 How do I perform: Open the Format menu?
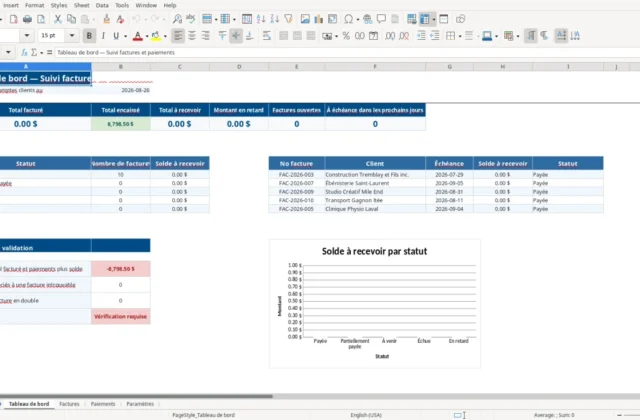[x=34, y=5]
